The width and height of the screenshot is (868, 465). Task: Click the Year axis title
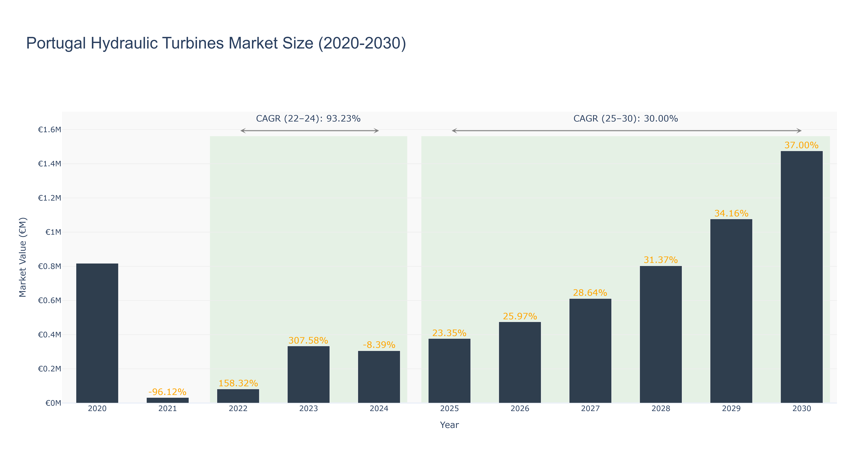(449, 425)
